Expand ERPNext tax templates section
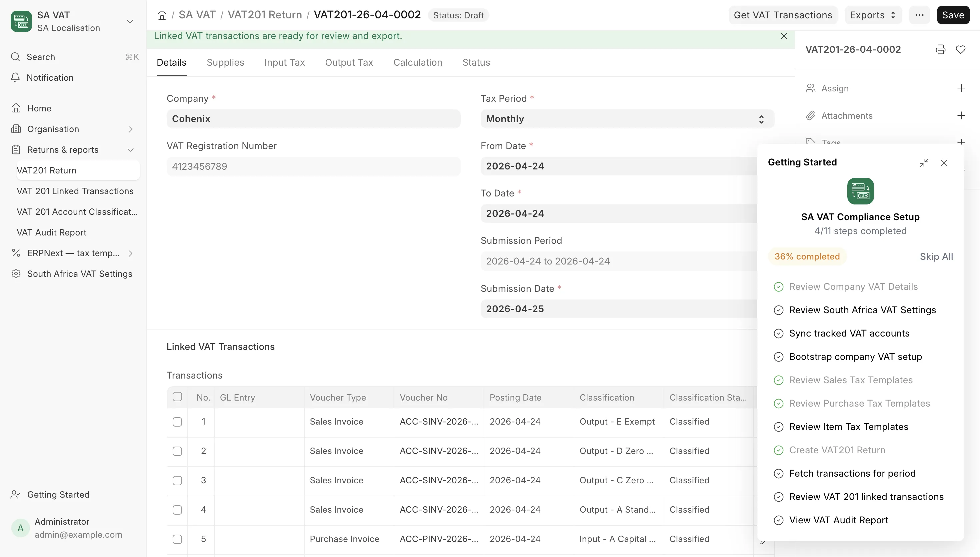 pos(130,253)
